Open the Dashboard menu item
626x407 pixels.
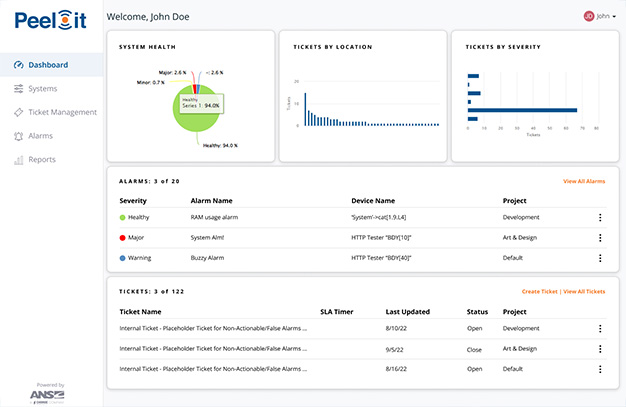52,65
